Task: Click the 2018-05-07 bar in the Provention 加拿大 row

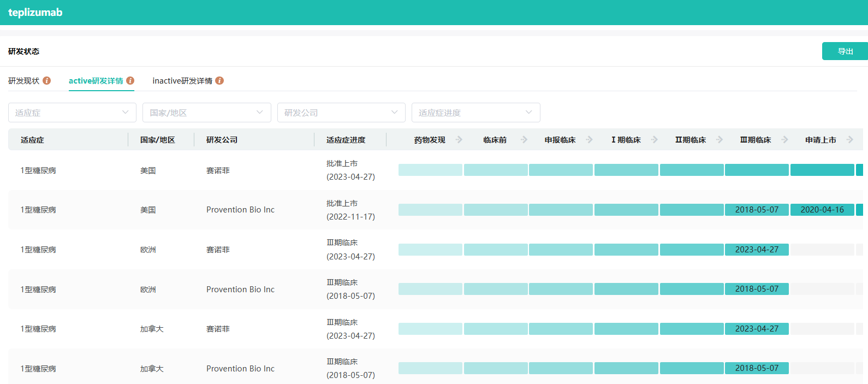Action: tap(757, 368)
